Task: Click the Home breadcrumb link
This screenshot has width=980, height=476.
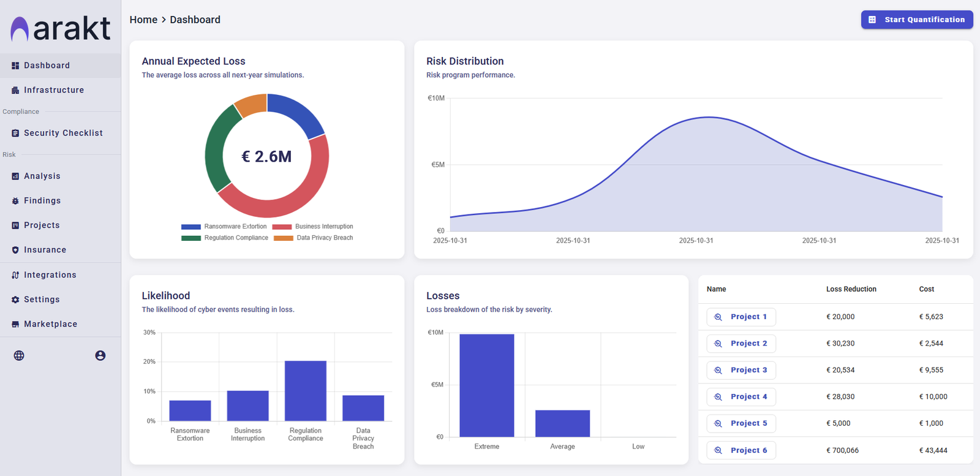Action: [143, 20]
